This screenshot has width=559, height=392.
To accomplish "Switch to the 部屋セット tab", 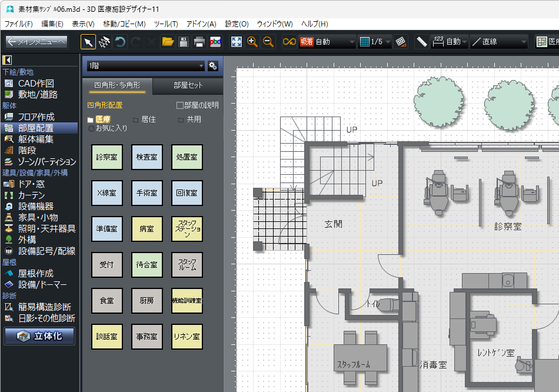I will [x=188, y=85].
